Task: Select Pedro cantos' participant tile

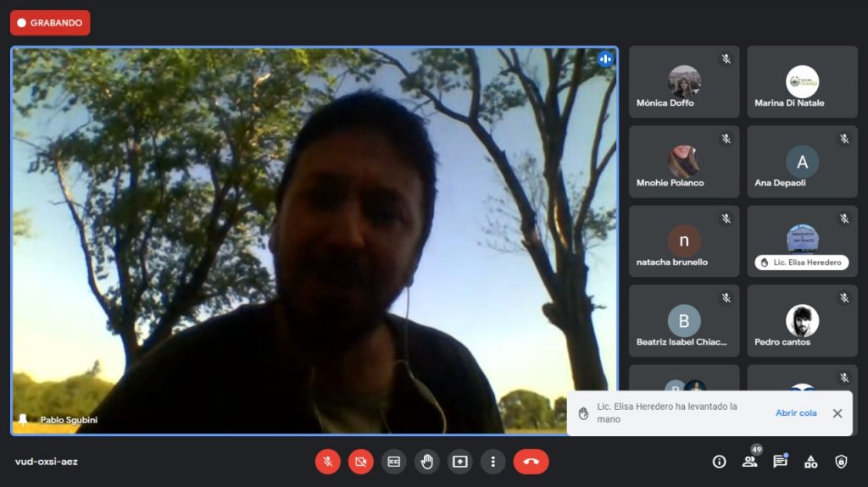Action: pyautogui.click(x=802, y=321)
